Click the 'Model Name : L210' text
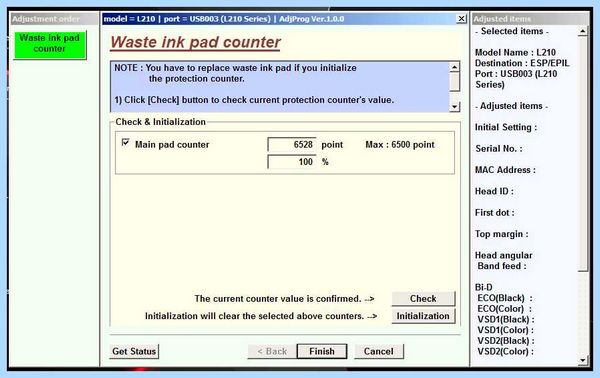 [515, 52]
